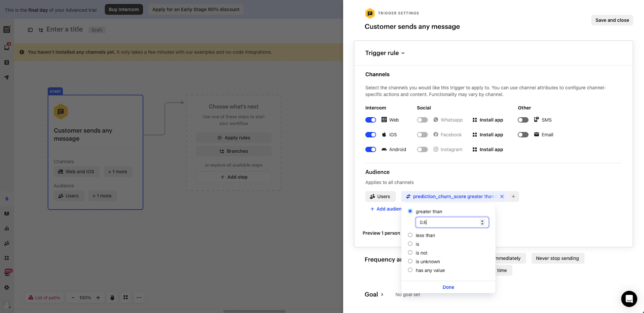Open the Outbound paper plane icon
Viewport: 644px width, 313px height.
point(7,77)
